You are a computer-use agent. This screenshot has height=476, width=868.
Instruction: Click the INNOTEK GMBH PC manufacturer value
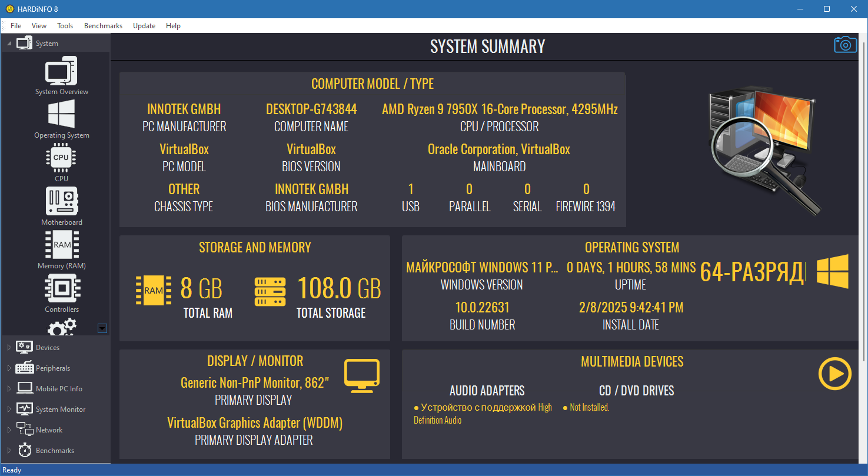tap(184, 109)
